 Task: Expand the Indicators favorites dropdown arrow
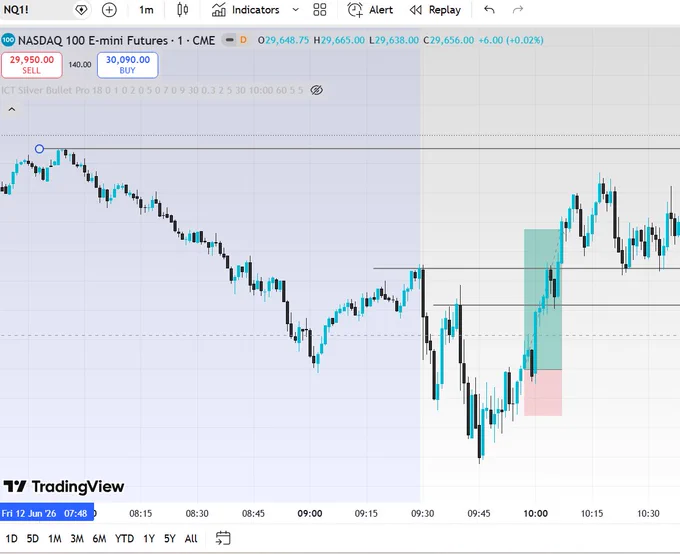pyautogui.click(x=295, y=10)
